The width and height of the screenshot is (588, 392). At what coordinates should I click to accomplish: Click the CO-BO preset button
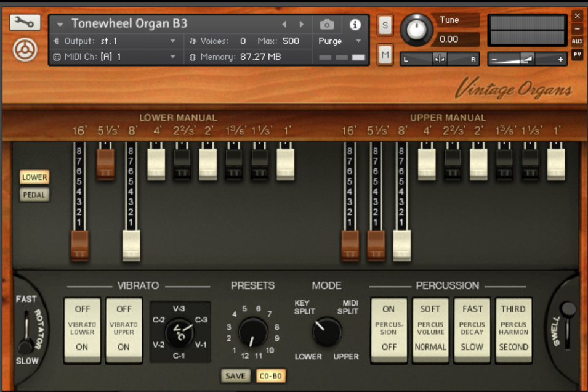(x=270, y=376)
